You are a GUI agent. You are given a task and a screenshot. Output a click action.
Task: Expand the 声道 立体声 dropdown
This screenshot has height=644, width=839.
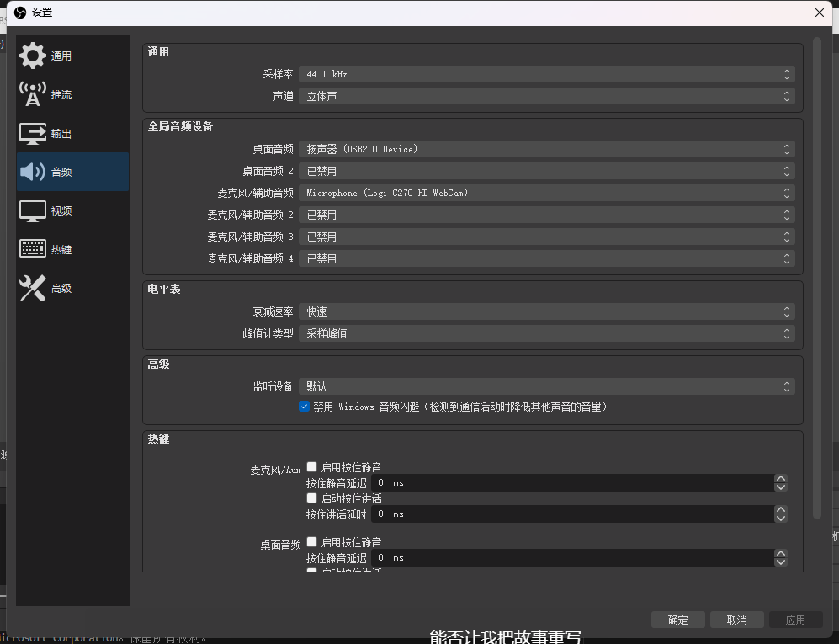point(545,96)
